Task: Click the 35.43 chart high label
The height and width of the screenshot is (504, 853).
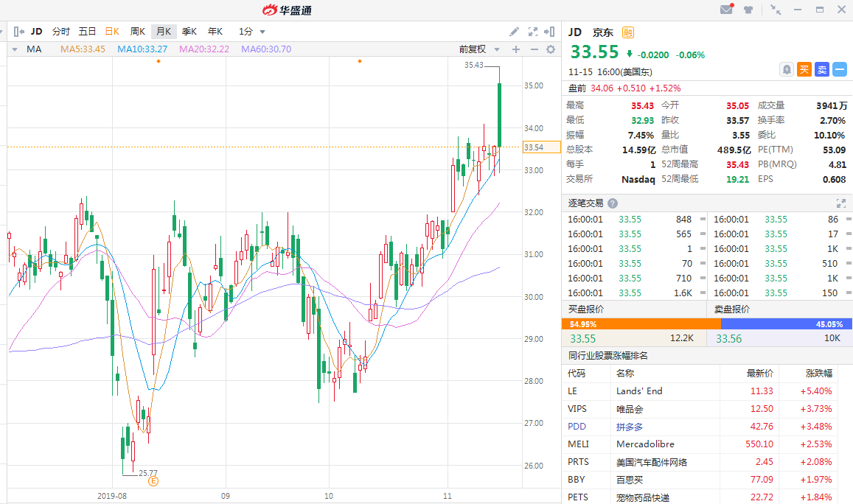Action: pos(474,66)
